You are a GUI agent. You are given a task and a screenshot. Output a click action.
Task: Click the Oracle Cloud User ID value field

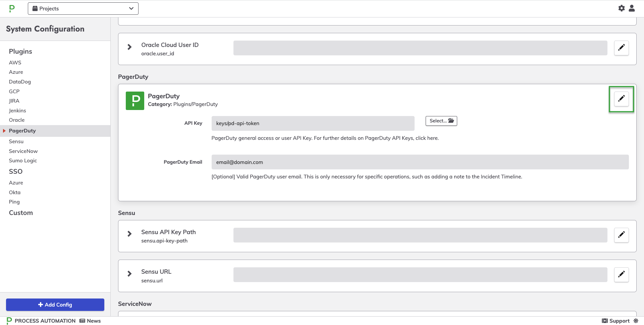[420, 48]
